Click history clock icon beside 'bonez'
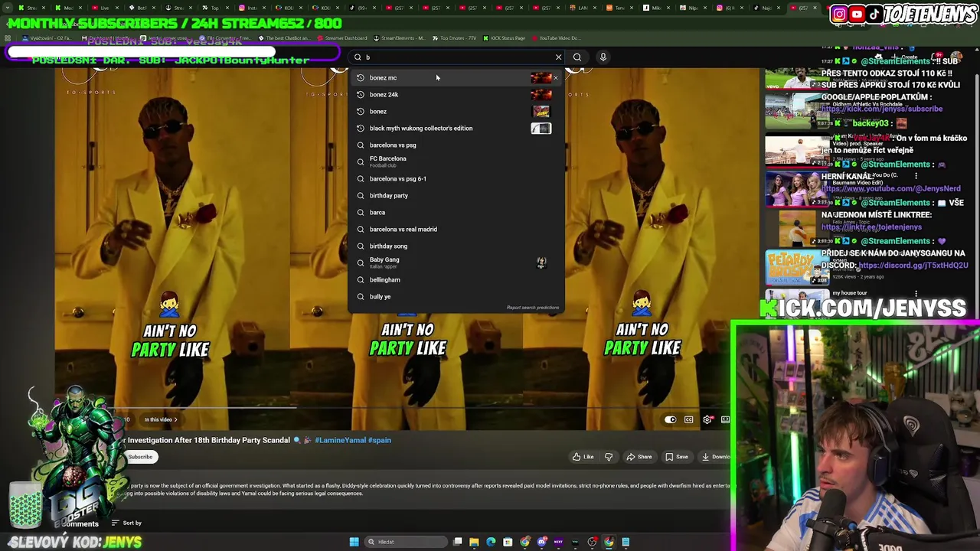The image size is (980, 551). tap(361, 111)
